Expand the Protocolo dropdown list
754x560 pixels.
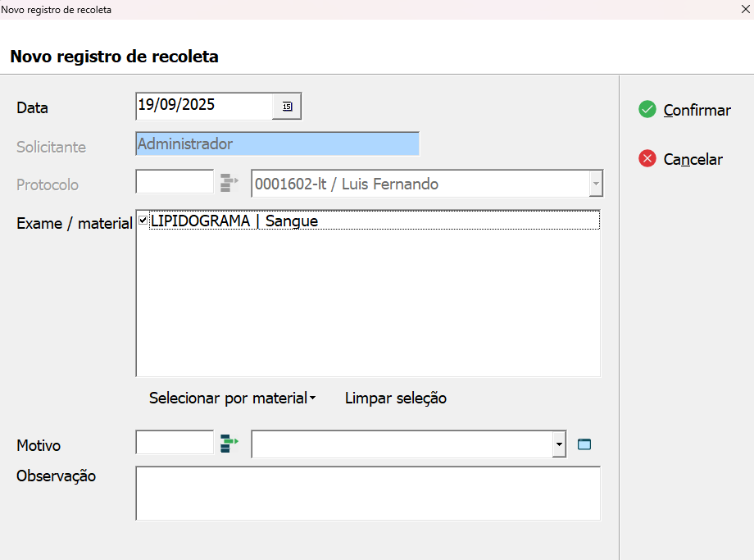[596, 184]
